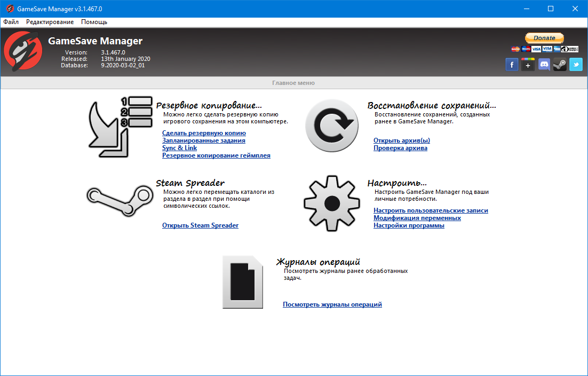Click the Steam group icon
The width and height of the screenshot is (588, 376).
[560, 64]
